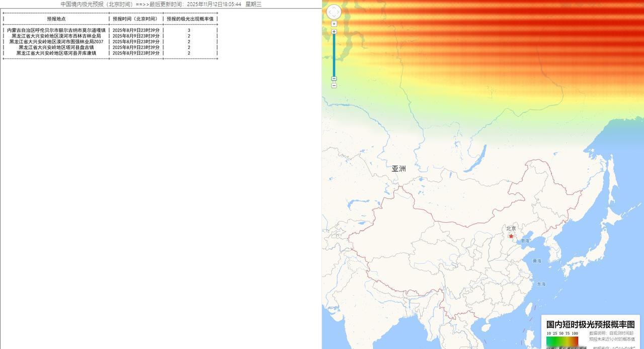This screenshot has height=349, width=644.
Task: Click the 预报地点 column header
Action: (55, 19)
